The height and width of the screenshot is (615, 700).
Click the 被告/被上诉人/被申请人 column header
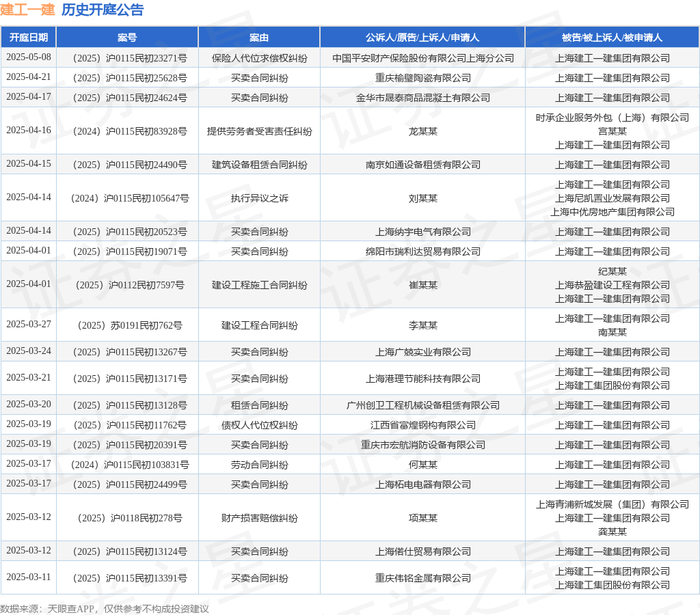(612, 38)
